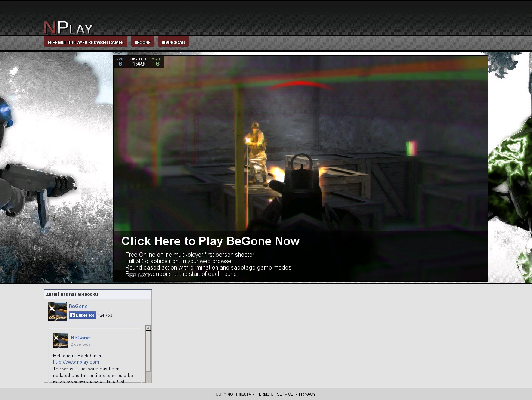This screenshot has height=400, width=532.
Task: Click the SWAT score in game HUD
Action: (120, 62)
